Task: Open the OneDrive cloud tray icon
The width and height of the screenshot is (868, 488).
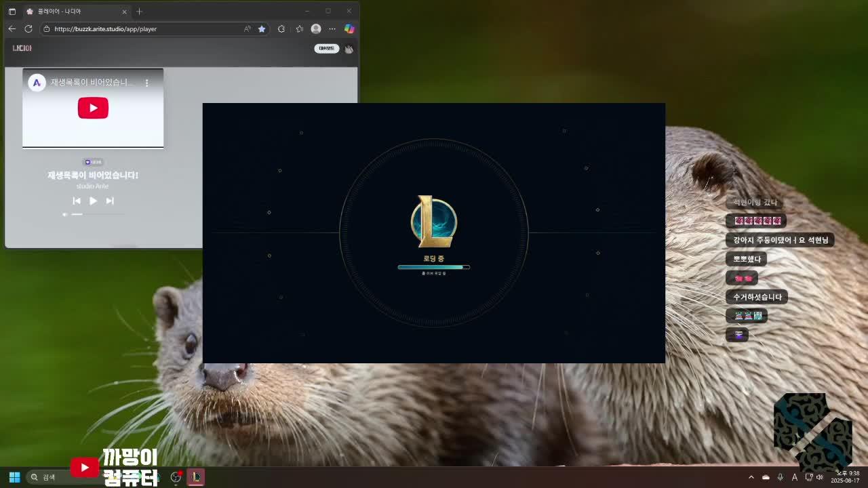Action: pyautogui.click(x=766, y=477)
